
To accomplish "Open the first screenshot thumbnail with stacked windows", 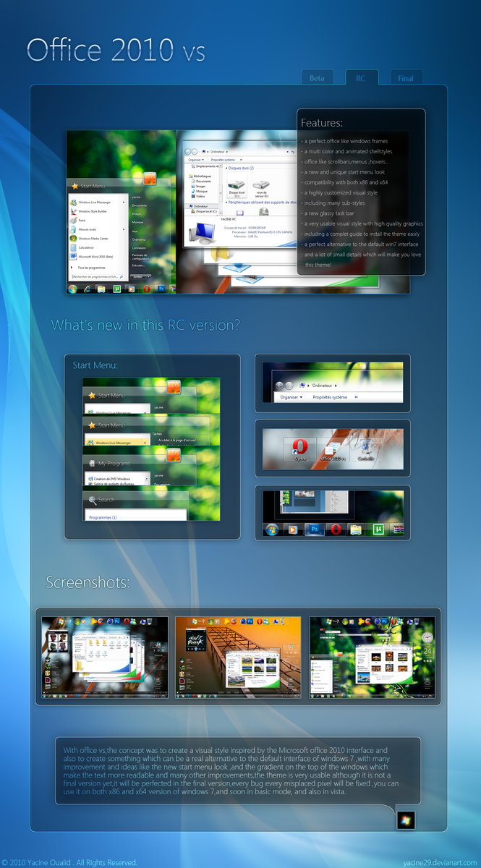I will [105, 657].
